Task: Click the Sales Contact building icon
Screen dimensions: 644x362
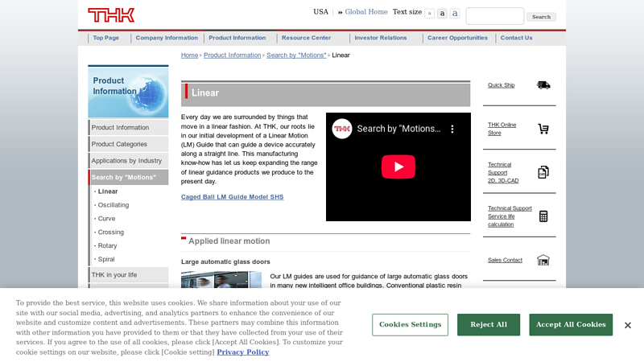Action: pos(543,260)
